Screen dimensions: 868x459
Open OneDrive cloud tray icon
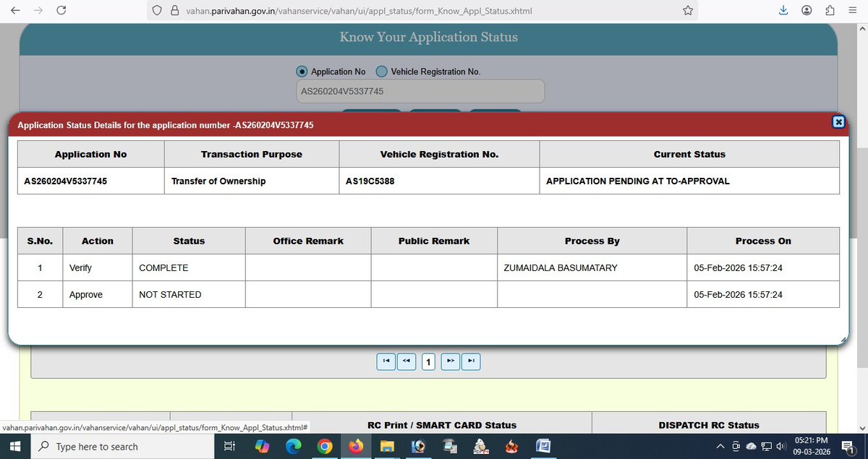tap(751, 447)
